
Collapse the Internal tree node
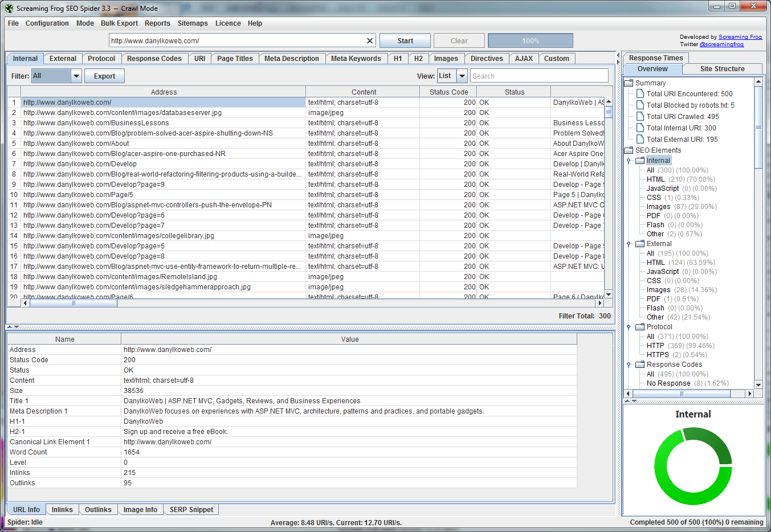(629, 161)
